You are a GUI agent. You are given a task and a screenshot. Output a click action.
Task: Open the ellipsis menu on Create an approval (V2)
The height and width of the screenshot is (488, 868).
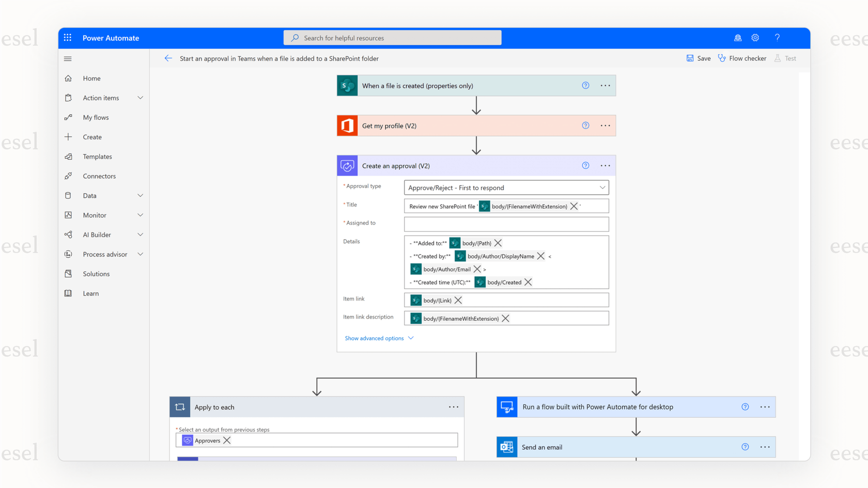605,165
